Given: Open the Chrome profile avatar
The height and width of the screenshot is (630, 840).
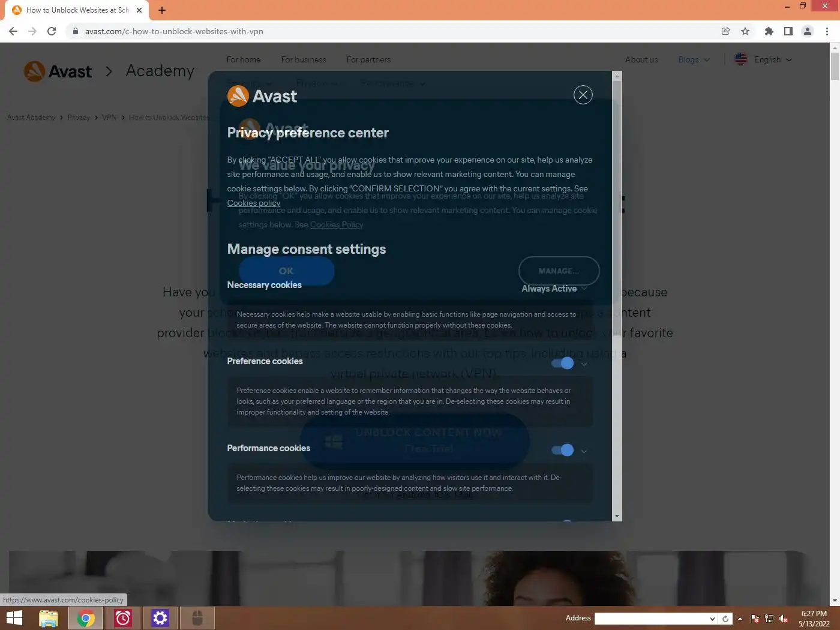Looking at the screenshot, I should pos(808,31).
